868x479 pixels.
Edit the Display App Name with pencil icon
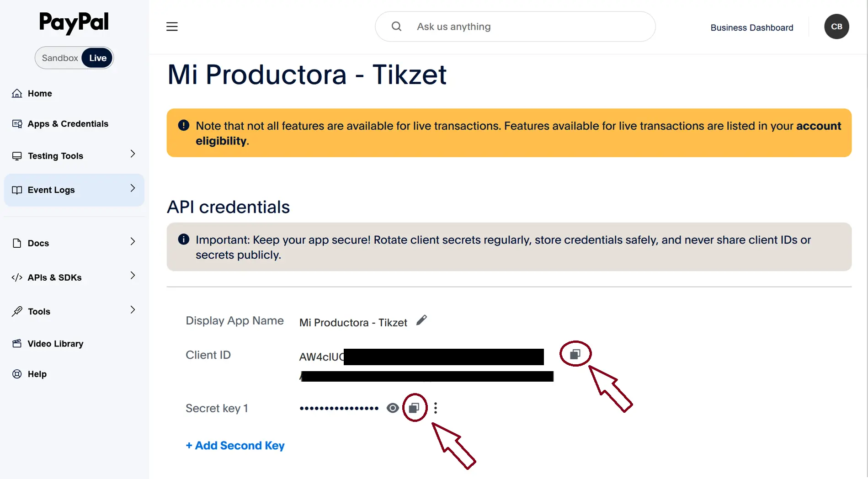(421, 320)
